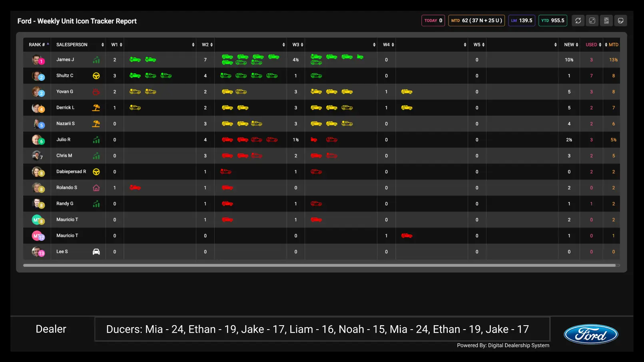Screen dimensions: 644x362
Task: Click Shultz C's avatar photo
Action: (x=38, y=76)
